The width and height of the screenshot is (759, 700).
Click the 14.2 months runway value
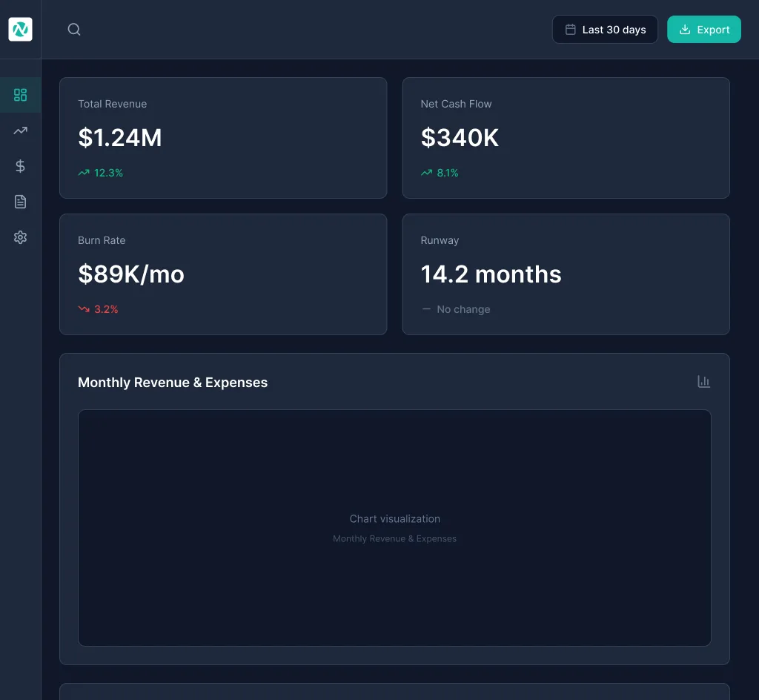point(491,274)
